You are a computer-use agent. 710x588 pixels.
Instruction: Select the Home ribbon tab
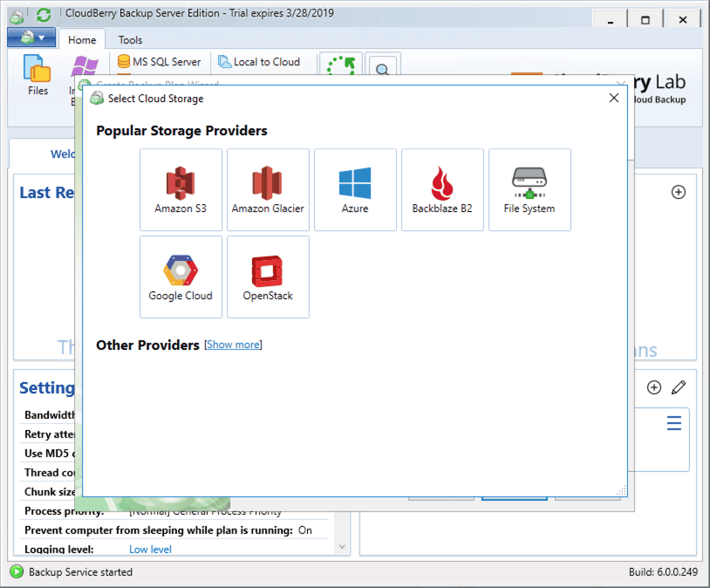82,39
